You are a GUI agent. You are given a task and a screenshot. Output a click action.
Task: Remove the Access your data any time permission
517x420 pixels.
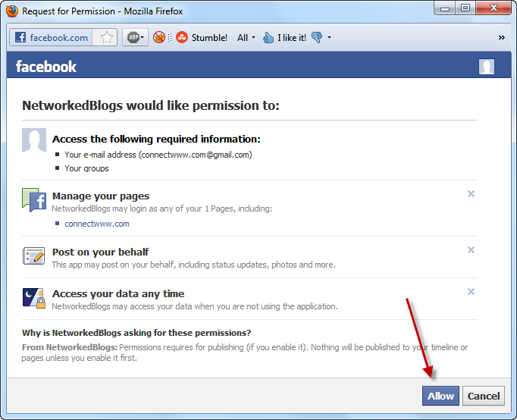pyautogui.click(x=471, y=291)
